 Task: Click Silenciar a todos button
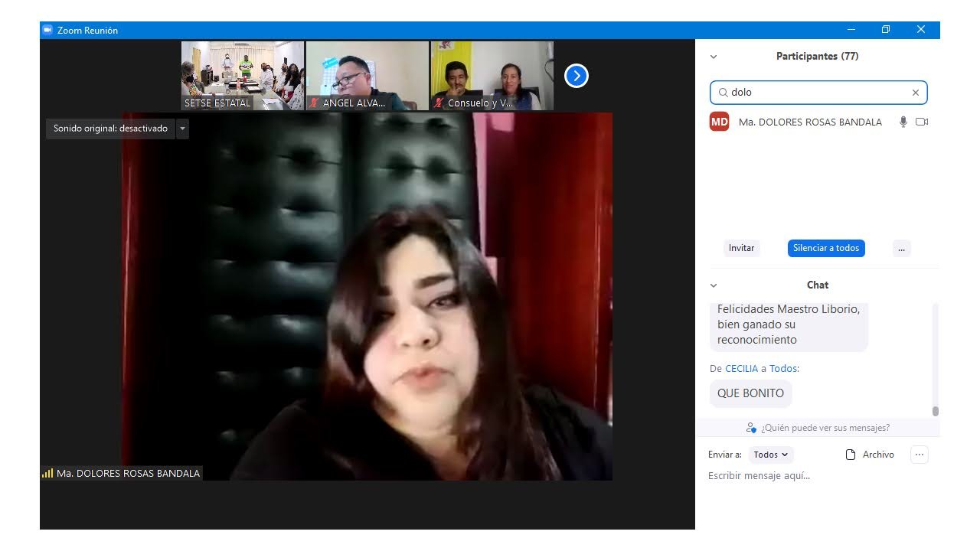[x=826, y=248]
